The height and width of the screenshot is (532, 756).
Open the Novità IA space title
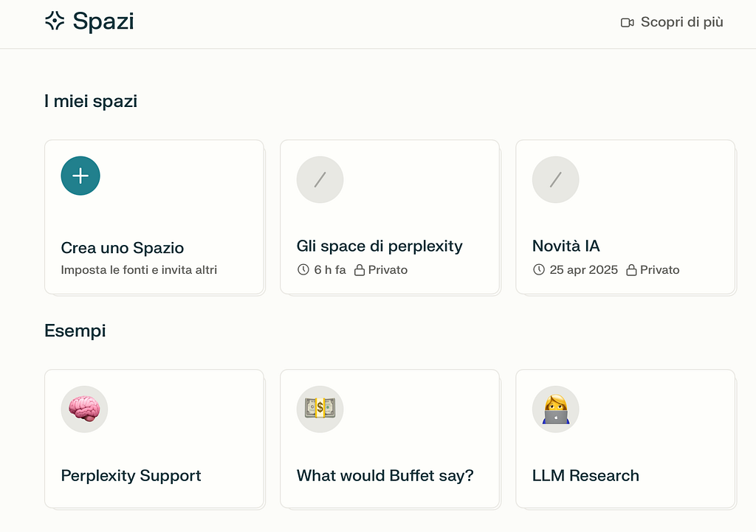pyautogui.click(x=566, y=246)
